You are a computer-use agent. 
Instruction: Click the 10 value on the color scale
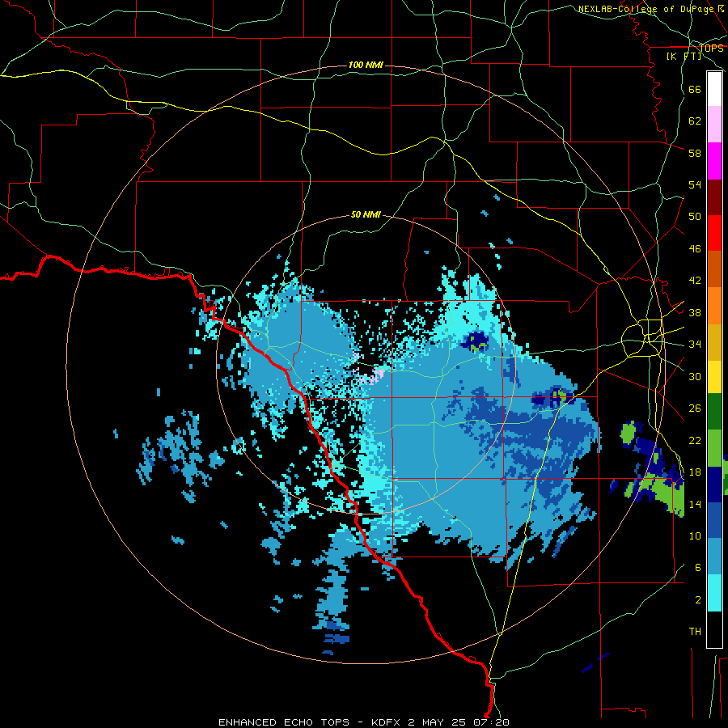pos(695,535)
